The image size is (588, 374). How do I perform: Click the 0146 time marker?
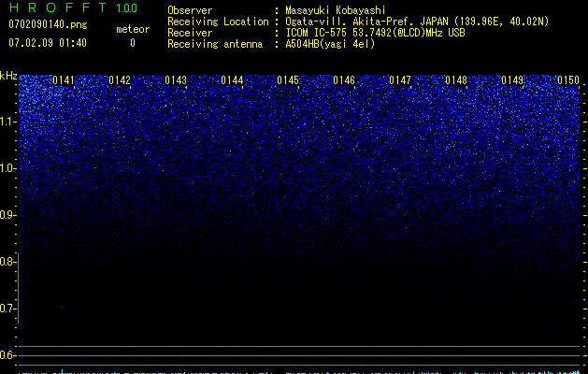point(344,80)
